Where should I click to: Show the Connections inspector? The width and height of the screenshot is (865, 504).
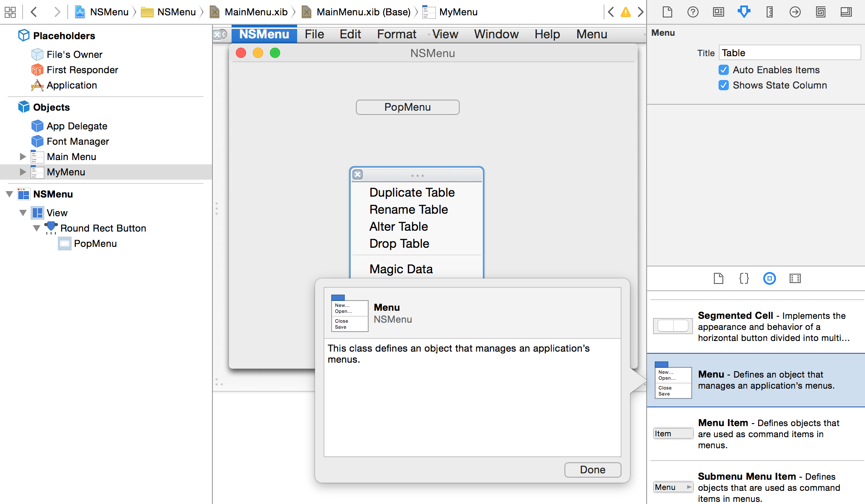(x=795, y=12)
